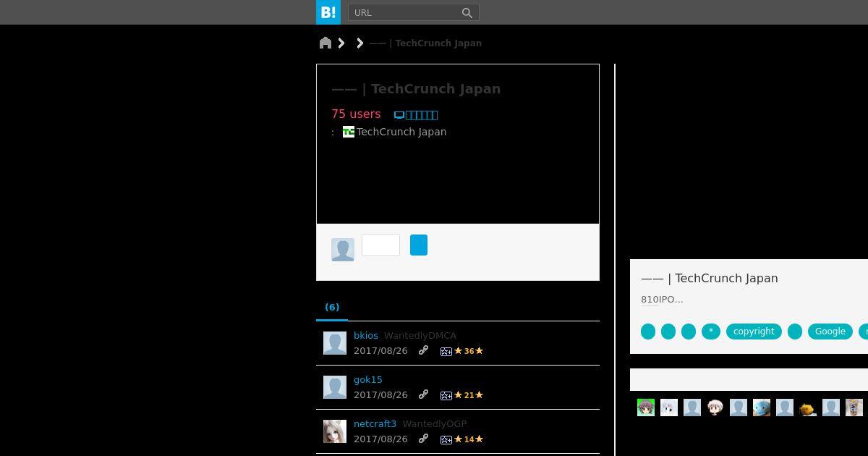Click netcraft3 comment text WantedlyOGP
Screen dimensions: 868x456
click(435, 423)
